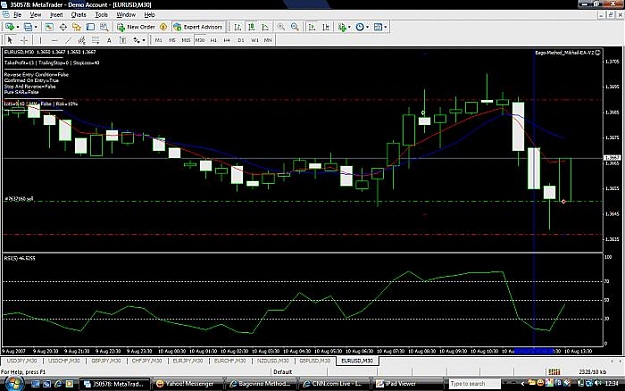The image size is (625, 391).
Task: Switch to the USDJPY,M30 chart tab
Action: click(x=22, y=361)
